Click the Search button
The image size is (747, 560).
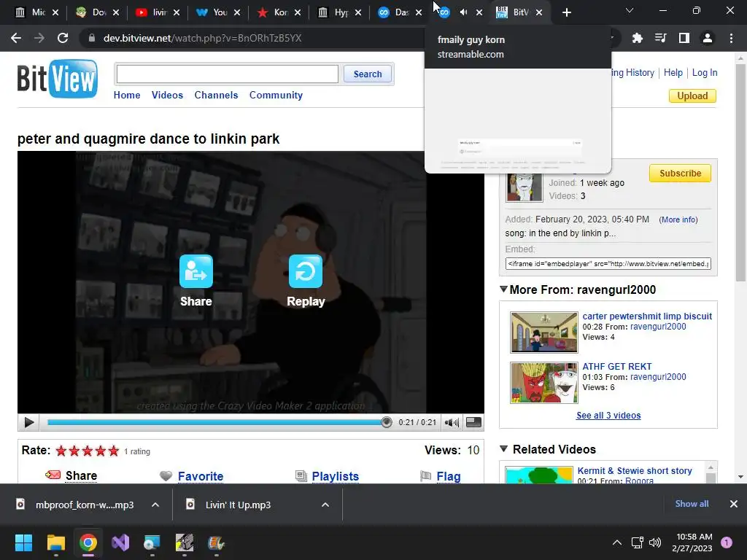[368, 74]
